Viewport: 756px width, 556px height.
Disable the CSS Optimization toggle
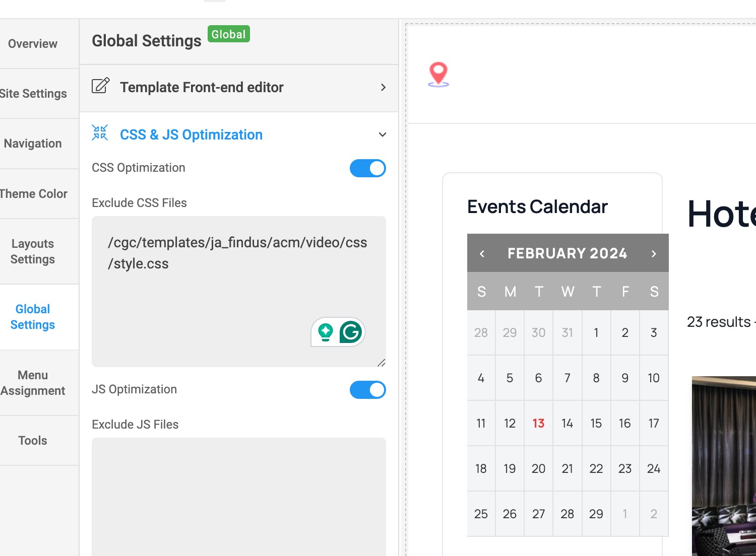pyautogui.click(x=368, y=168)
